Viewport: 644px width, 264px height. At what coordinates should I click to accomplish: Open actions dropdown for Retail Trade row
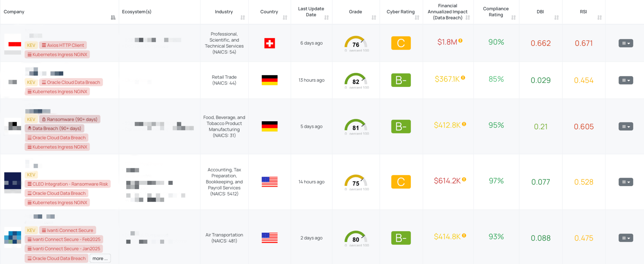click(626, 80)
